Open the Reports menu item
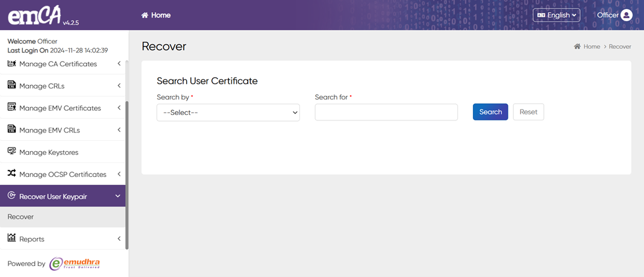The image size is (644, 277). (x=32, y=239)
